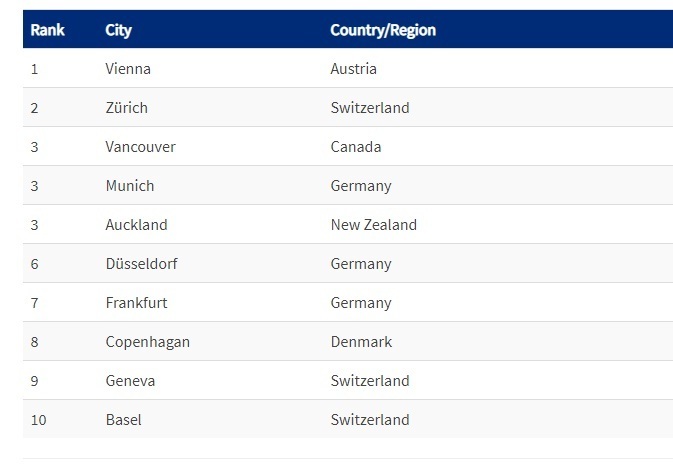Click Austria in the Country/Region column
The image size is (673, 466).
354,69
